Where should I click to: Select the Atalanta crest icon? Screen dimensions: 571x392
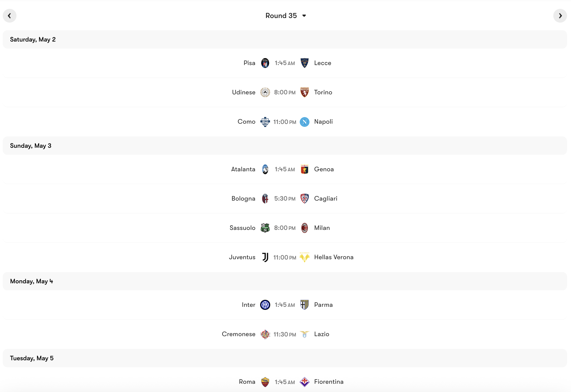click(265, 169)
